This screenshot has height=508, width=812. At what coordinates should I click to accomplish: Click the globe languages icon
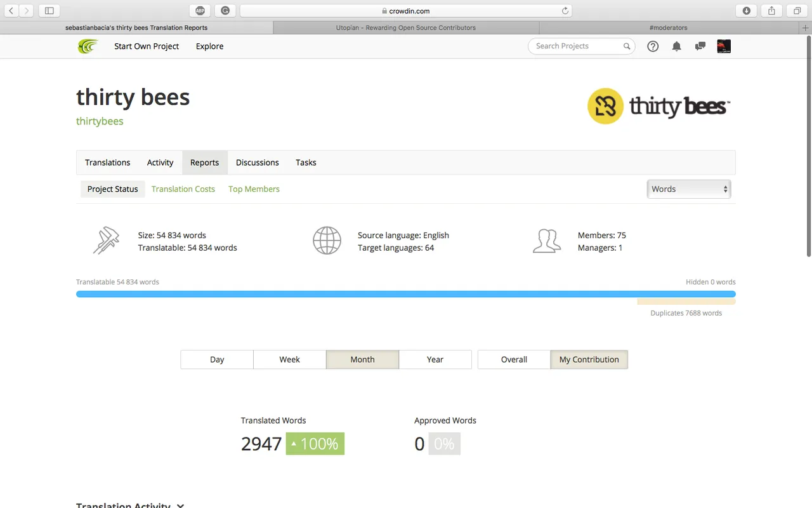point(327,241)
